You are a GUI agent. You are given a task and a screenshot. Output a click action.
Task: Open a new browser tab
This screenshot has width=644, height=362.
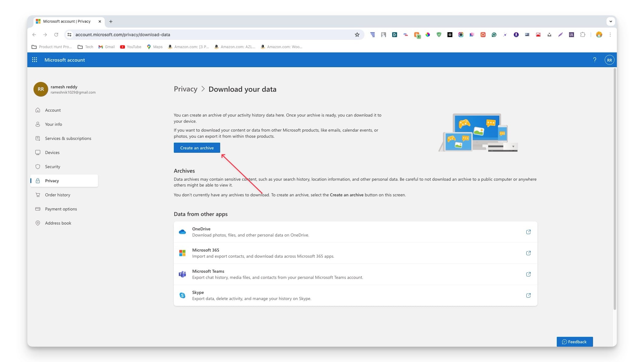click(111, 21)
